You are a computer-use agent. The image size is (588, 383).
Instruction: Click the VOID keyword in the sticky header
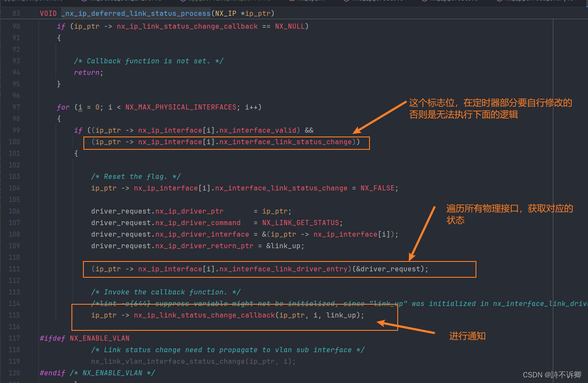[x=48, y=13]
